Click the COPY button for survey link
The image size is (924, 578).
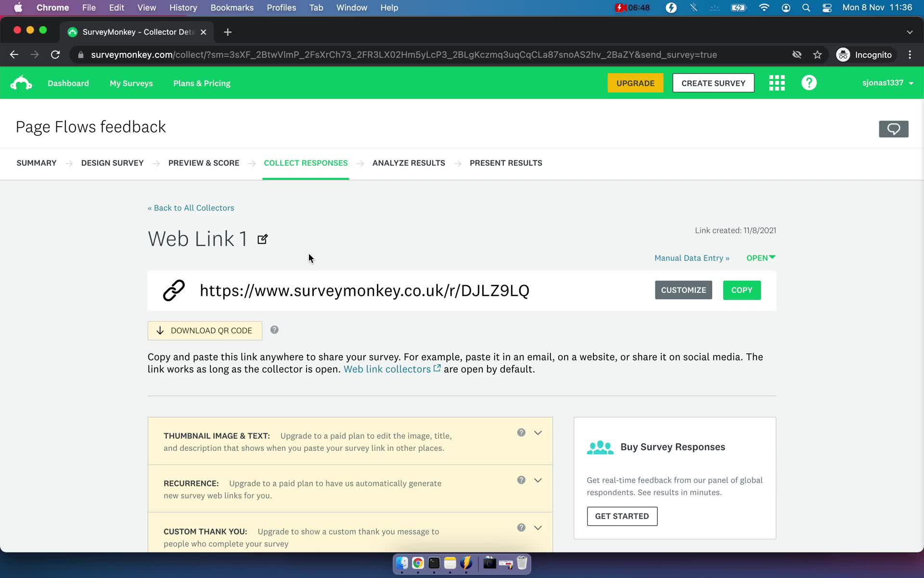[742, 289]
